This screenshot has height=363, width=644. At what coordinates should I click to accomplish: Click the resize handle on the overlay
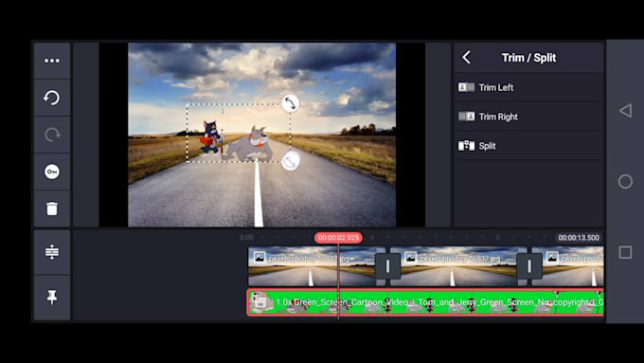[x=291, y=161]
